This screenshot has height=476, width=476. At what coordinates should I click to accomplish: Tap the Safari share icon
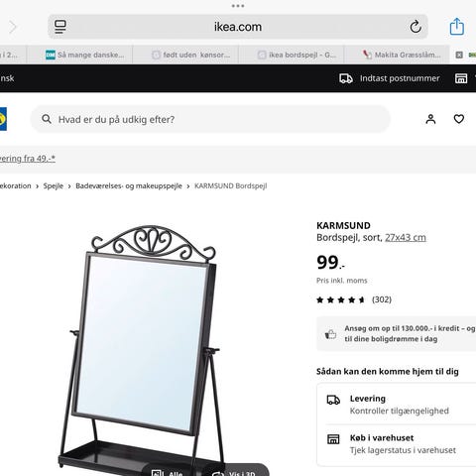(457, 27)
